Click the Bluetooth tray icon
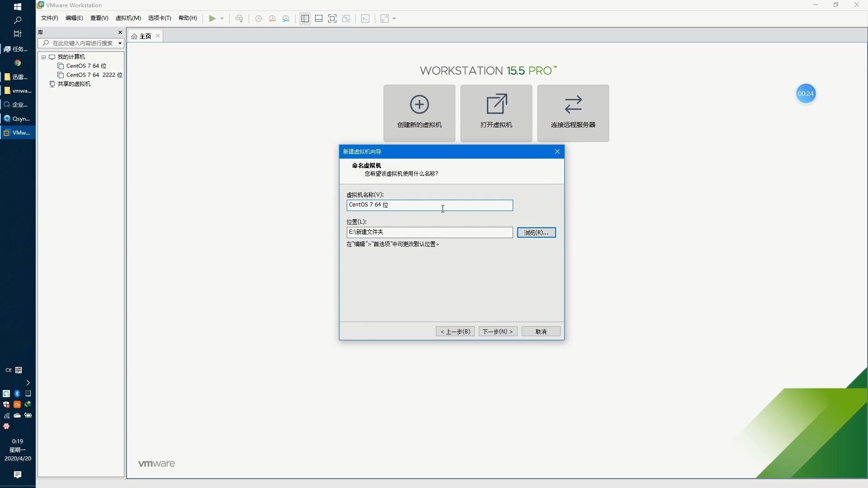The height and width of the screenshot is (488, 868). [17, 394]
